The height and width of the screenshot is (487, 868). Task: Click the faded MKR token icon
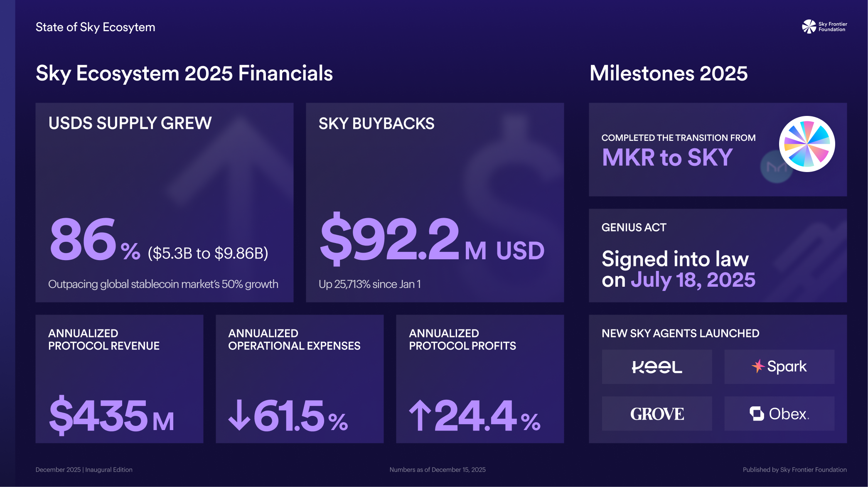[x=775, y=167]
